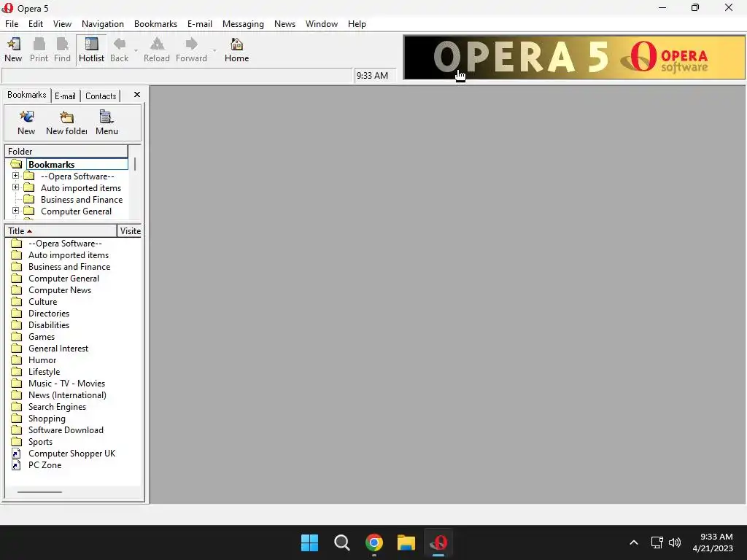Select Computer News folder icon in list
The image size is (747, 560).
click(x=17, y=290)
